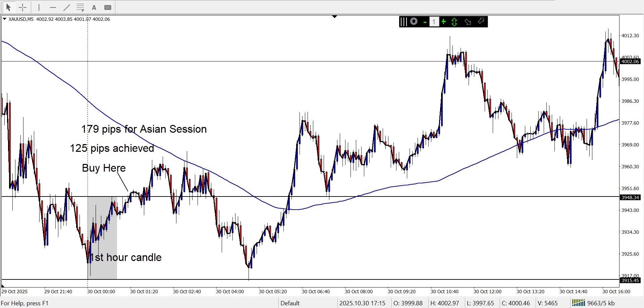Viewport: 644px width, 308px height.
Task: Click the "29 Oct 21:40" time axis label
Action: click(58, 292)
